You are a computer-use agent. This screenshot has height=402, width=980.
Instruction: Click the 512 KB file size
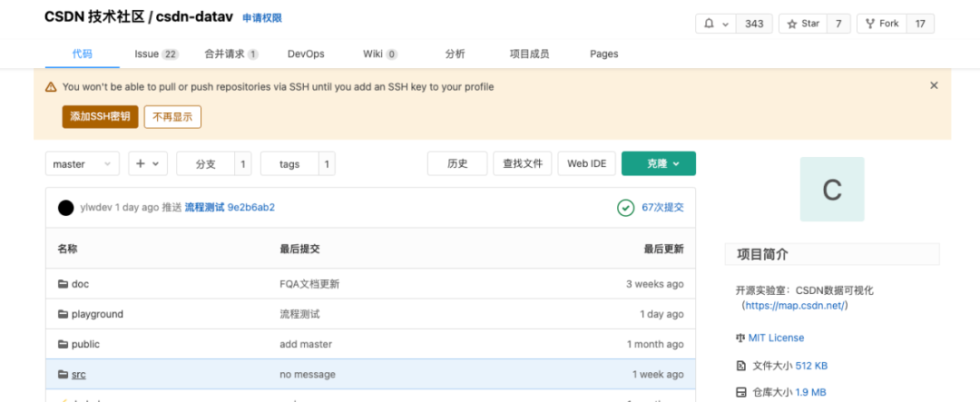click(812, 366)
